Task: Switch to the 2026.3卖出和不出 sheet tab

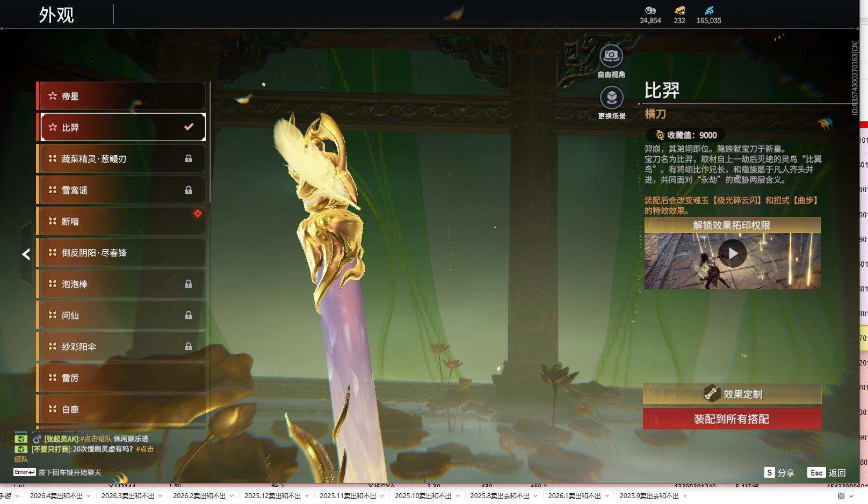Action: pyautogui.click(x=128, y=496)
